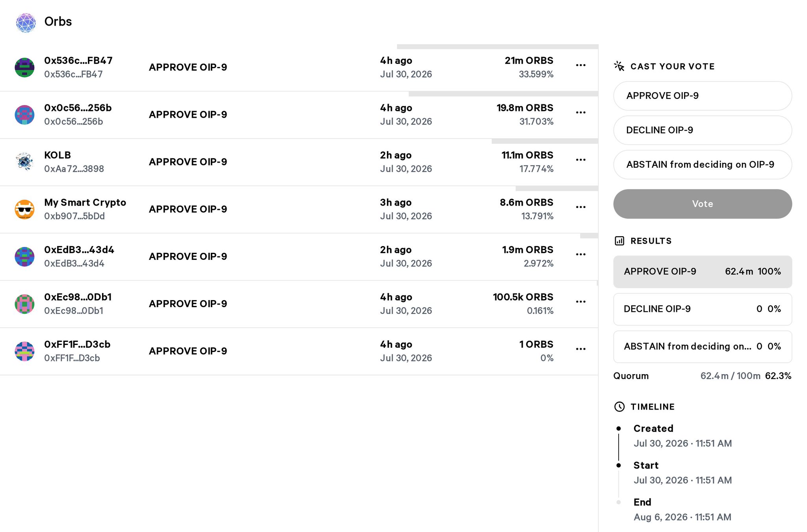Open the three-dot menu for KOLB's vote
Viewport: 807px width, 532px height.
tap(581, 159)
